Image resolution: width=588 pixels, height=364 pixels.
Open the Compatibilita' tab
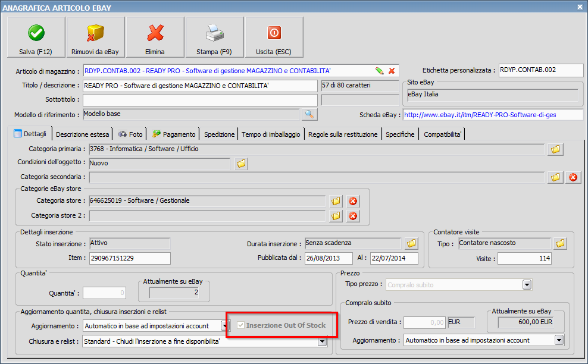[x=443, y=134]
